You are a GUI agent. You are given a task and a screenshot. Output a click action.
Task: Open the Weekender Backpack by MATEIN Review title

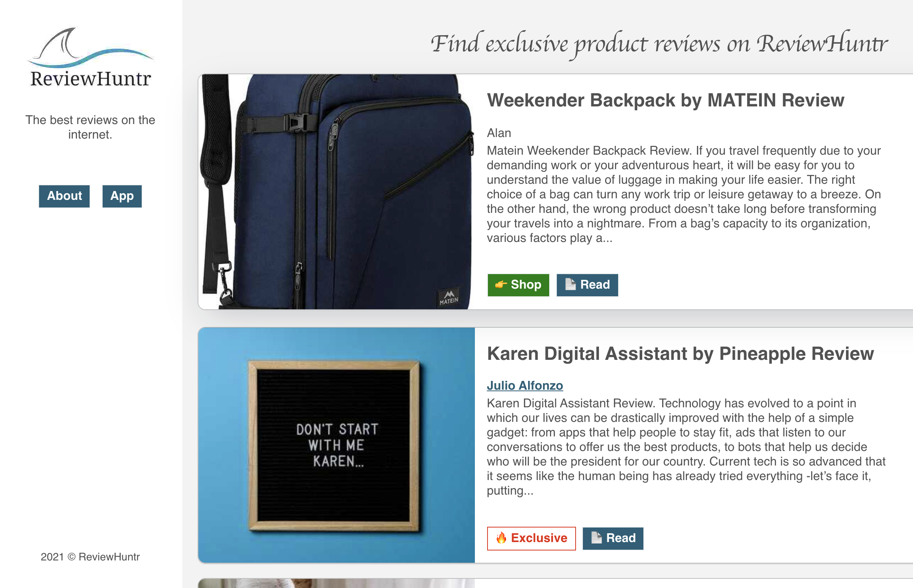click(x=665, y=100)
